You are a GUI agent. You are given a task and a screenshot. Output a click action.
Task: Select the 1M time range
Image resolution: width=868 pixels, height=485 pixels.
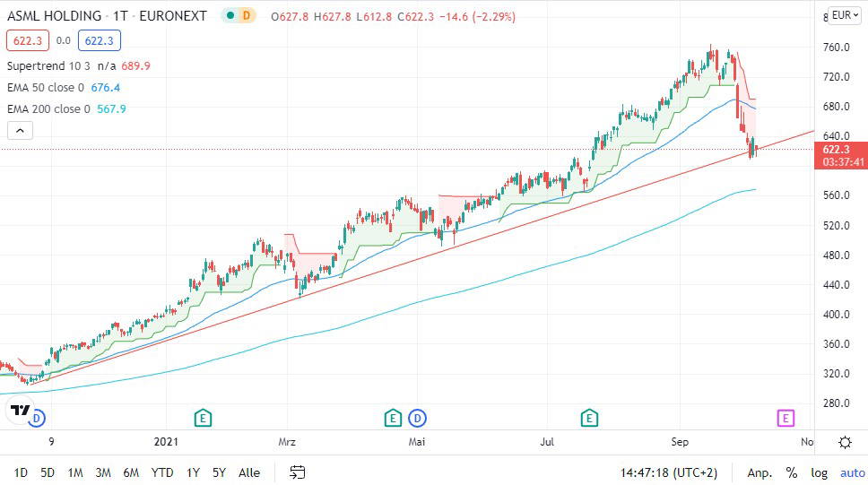pos(75,472)
